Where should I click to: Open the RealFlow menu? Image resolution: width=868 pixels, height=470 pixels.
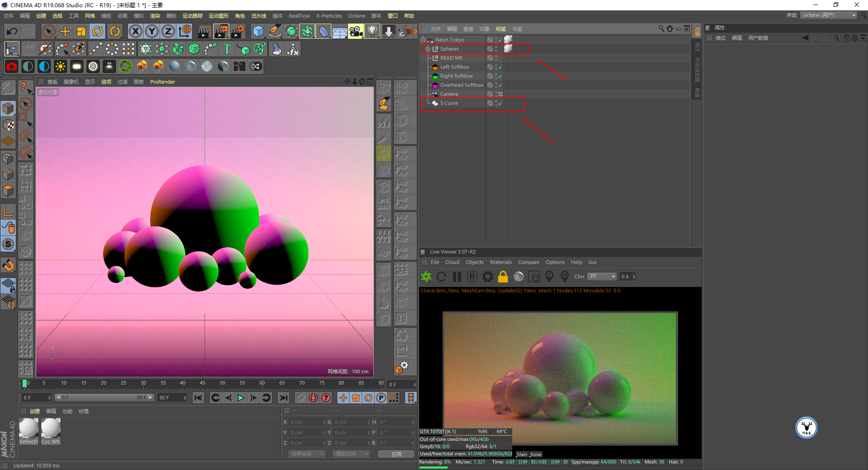pos(299,16)
